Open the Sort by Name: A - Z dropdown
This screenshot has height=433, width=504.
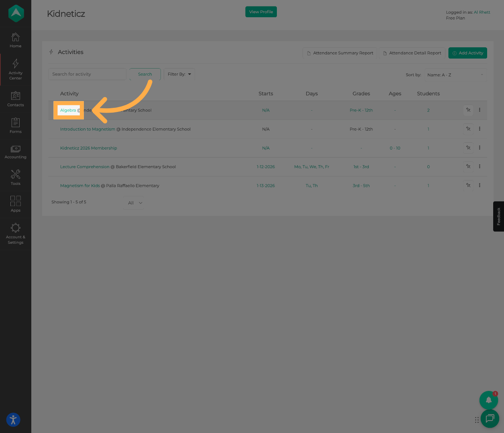tap(456, 75)
